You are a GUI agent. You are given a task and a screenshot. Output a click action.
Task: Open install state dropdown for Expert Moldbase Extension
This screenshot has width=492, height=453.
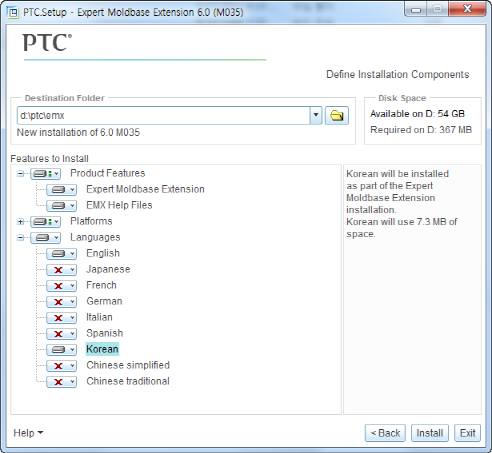tap(62, 189)
